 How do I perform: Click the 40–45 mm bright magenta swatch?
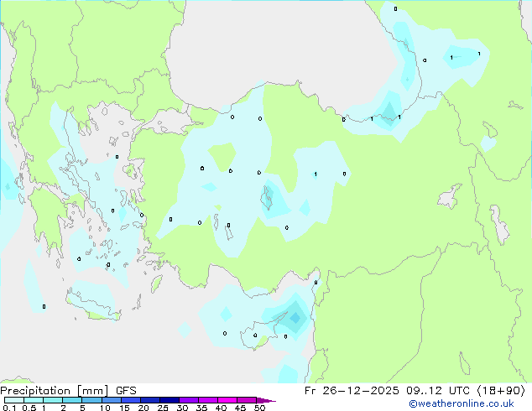click(227, 400)
